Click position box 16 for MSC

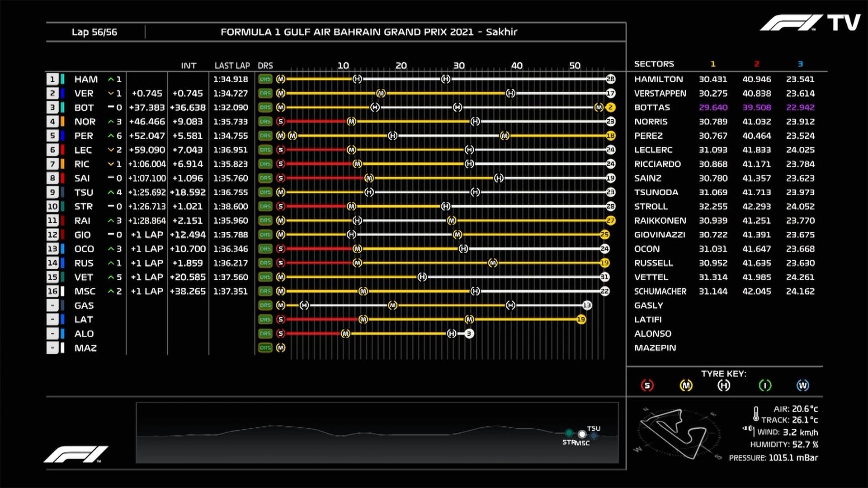[52, 291]
